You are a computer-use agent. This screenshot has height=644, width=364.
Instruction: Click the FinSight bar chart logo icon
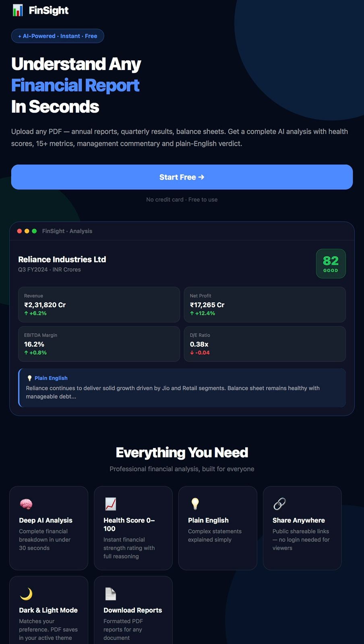[18, 10]
